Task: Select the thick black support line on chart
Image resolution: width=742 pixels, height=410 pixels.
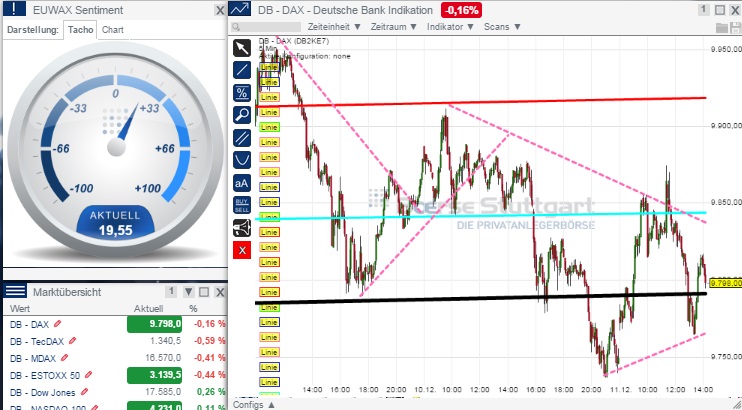Action: tap(480, 298)
